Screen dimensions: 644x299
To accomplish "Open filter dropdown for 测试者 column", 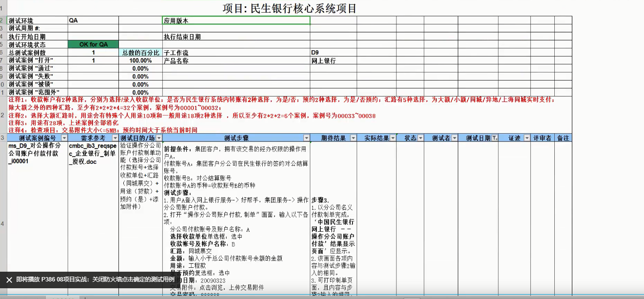I will pyautogui.click(x=454, y=139).
